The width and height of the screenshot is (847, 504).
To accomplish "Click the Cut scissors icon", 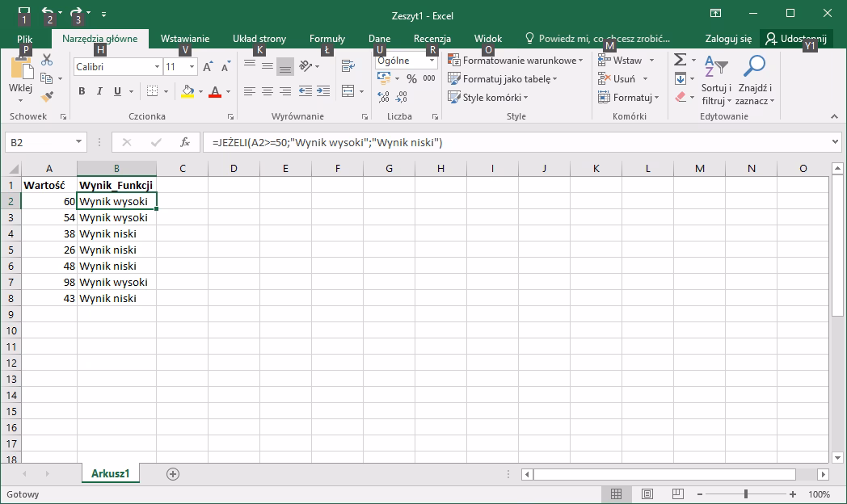I will click(47, 61).
